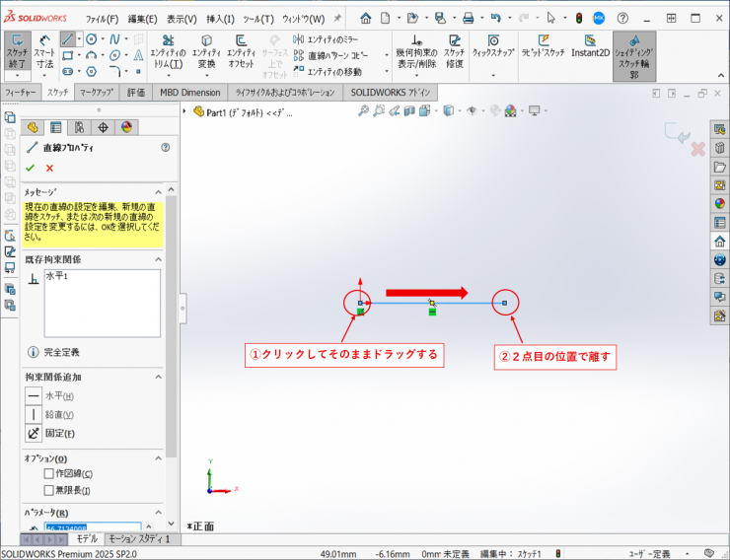
Task: Toggle Shaded Sketch Contours (シェイディングスケッチ輪郭)
Action: click(634, 56)
